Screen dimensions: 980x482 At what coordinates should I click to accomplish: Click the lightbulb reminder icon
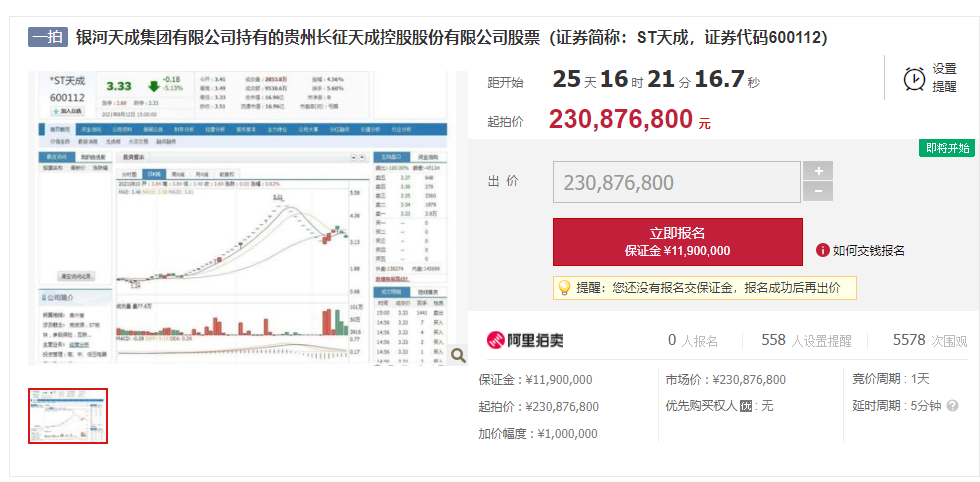(x=564, y=288)
